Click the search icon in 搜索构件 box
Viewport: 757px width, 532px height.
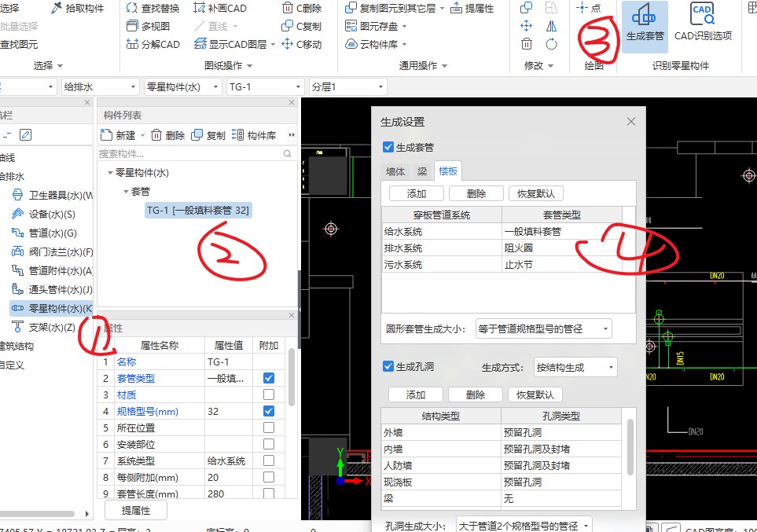pyautogui.click(x=287, y=153)
